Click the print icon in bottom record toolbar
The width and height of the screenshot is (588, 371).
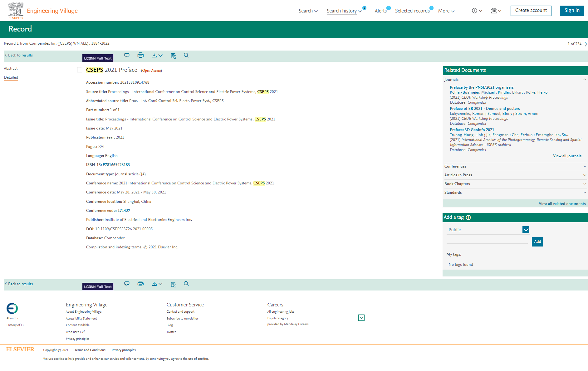coord(140,284)
